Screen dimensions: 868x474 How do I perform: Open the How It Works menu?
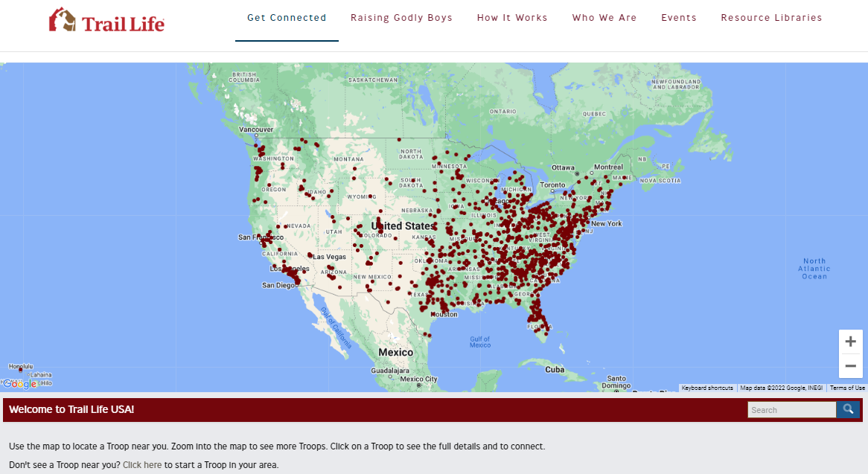[x=512, y=18]
